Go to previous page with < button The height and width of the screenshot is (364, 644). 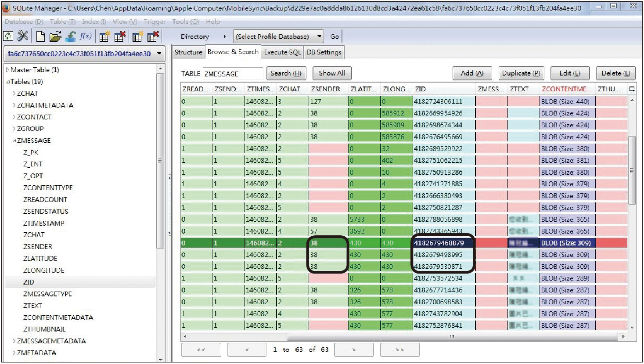(247, 350)
